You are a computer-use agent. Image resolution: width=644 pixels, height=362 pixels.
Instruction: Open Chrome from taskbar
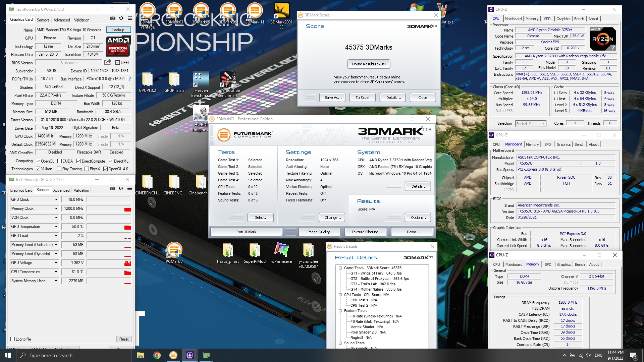(x=157, y=355)
